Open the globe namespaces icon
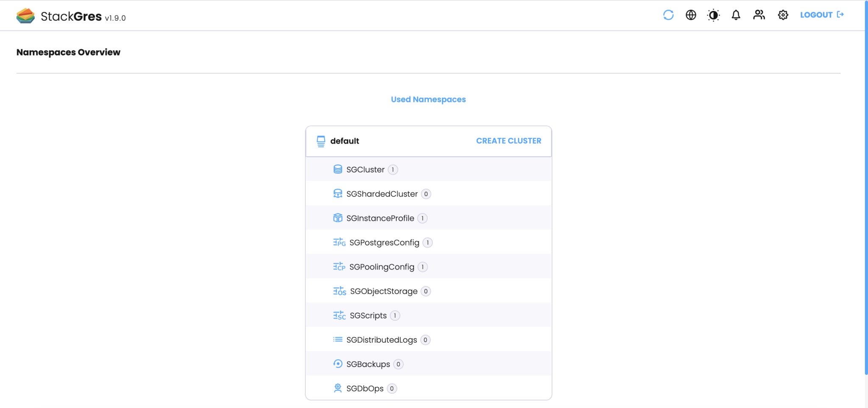The height and width of the screenshot is (408, 868). click(691, 15)
